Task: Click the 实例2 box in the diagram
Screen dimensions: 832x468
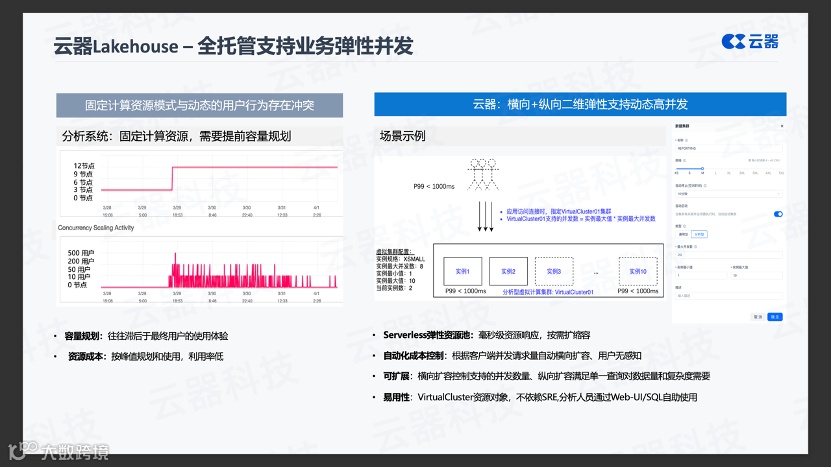Action: 508,271
